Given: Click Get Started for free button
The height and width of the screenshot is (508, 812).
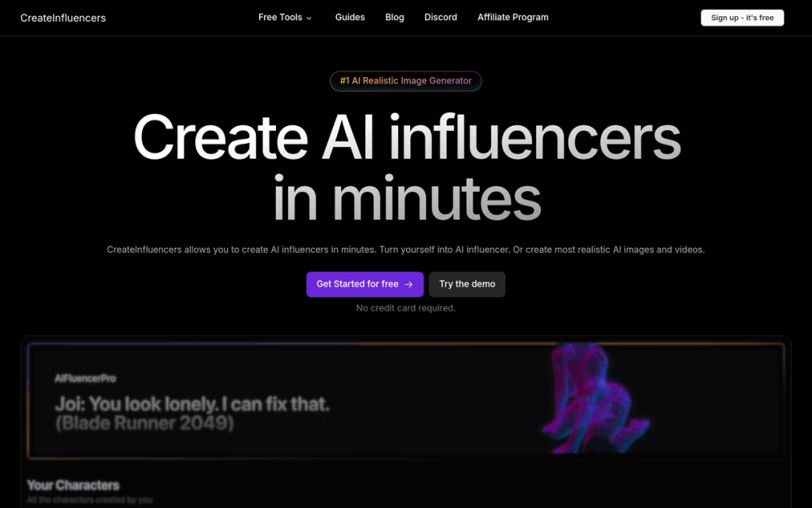Looking at the screenshot, I should [365, 284].
